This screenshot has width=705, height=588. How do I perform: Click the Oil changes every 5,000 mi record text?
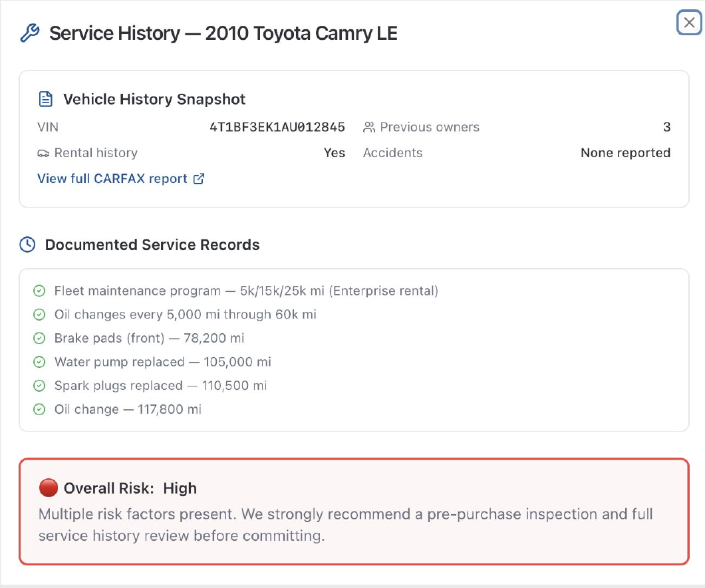[x=186, y=314]
